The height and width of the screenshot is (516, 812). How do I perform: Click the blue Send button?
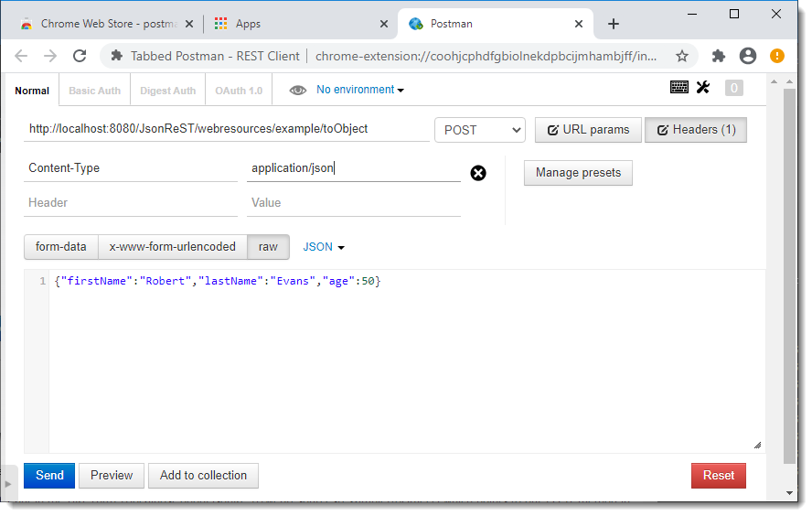49,476
